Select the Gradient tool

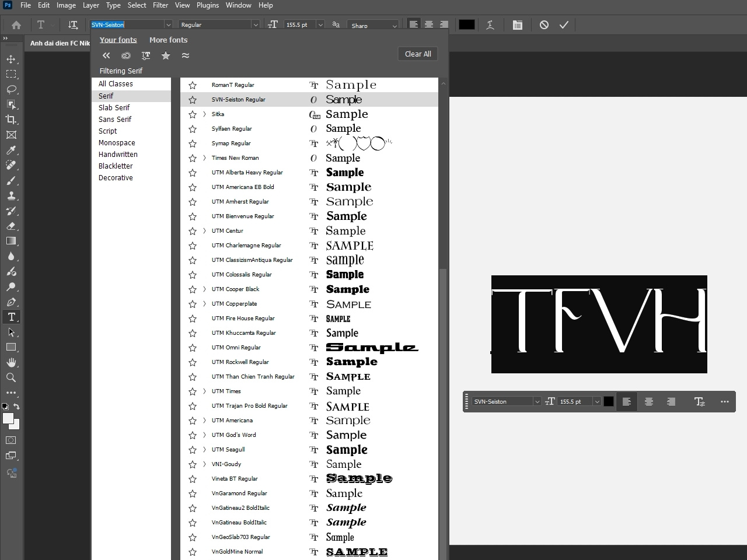pos(11,241)
